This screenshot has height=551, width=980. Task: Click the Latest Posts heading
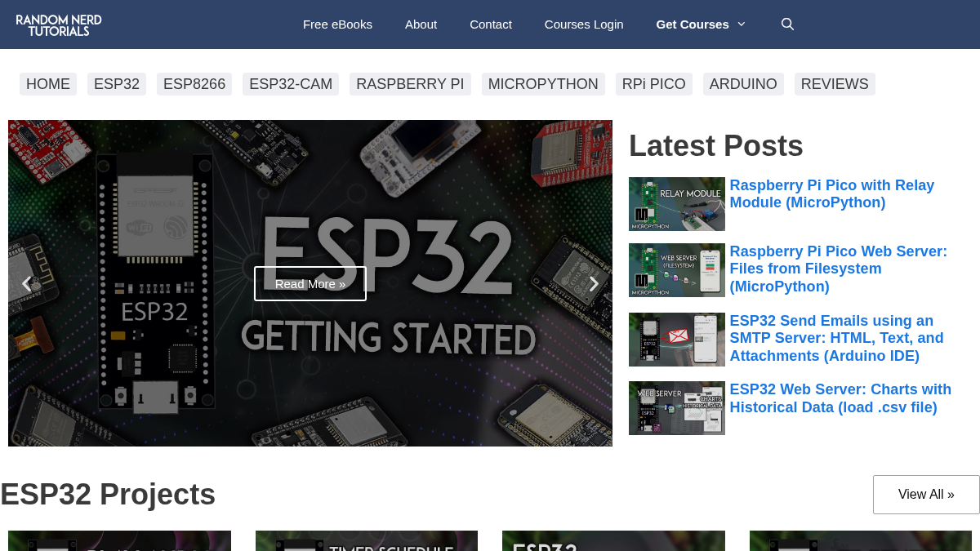tap(716, 146)
